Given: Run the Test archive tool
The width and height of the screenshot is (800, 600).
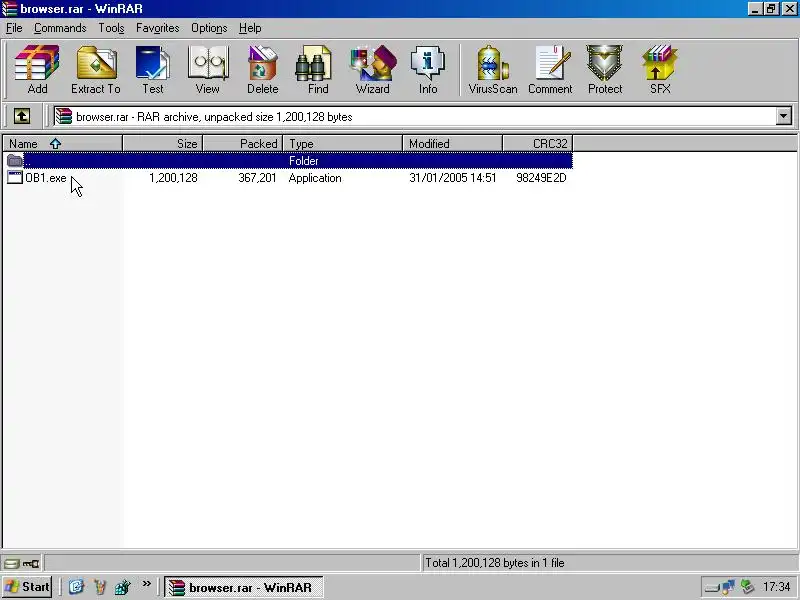Looking at the screenshot, I should 153,70.
